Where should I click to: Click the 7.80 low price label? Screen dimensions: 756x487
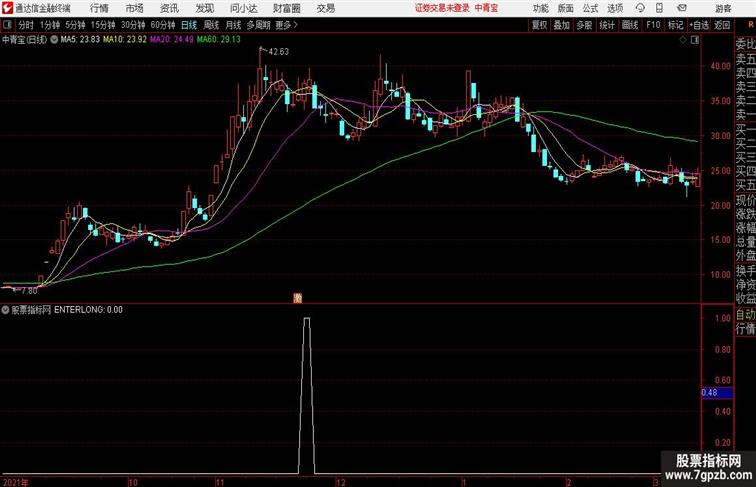(29, 291)
